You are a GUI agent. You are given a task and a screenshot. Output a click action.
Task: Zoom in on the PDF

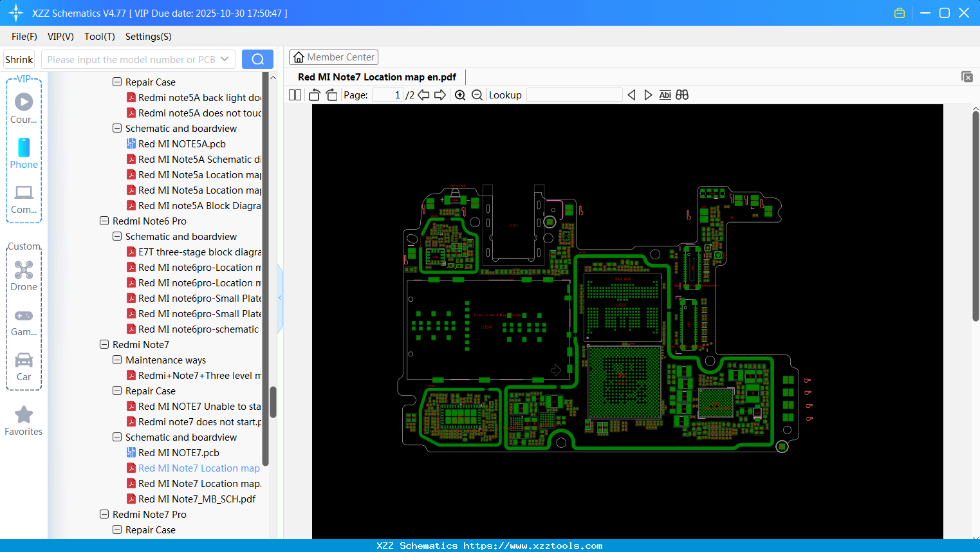[x=460, y=95]
